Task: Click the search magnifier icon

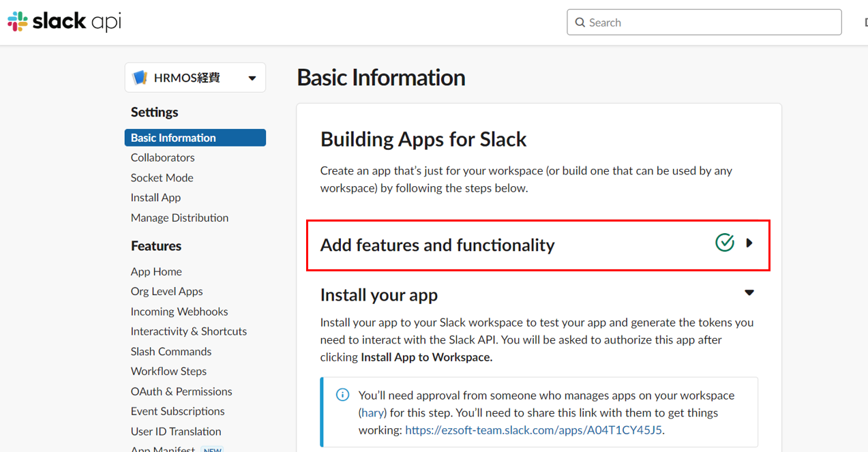Action: (x=580, y=22)
